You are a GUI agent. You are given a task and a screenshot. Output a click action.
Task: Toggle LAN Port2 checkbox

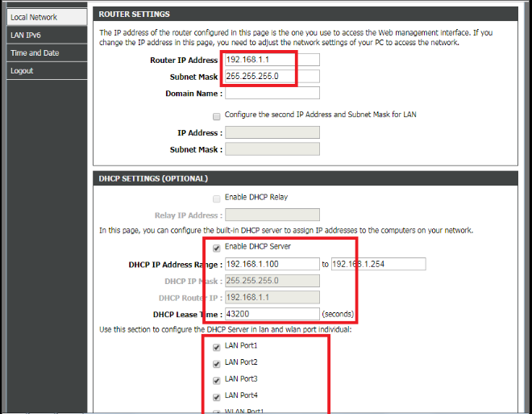click(x=217, y=364)
